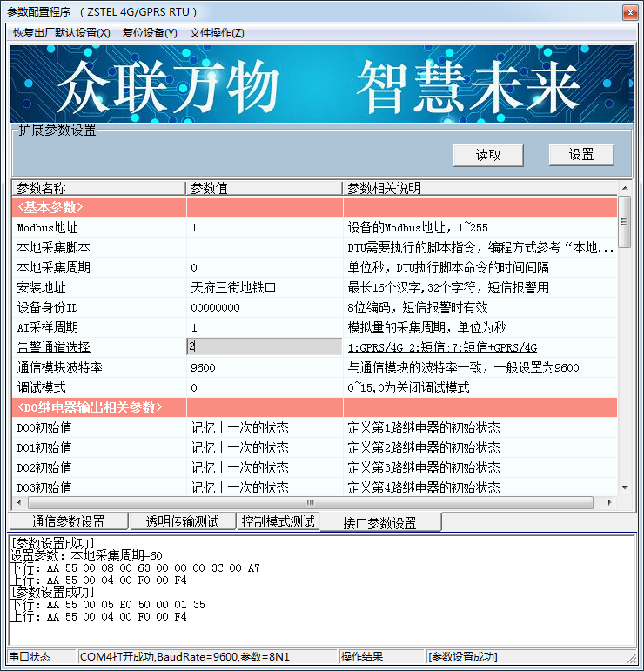Switch to 通信参数设置 tab
Viewport: 644px width, 671px height.
tap(69, 521)
